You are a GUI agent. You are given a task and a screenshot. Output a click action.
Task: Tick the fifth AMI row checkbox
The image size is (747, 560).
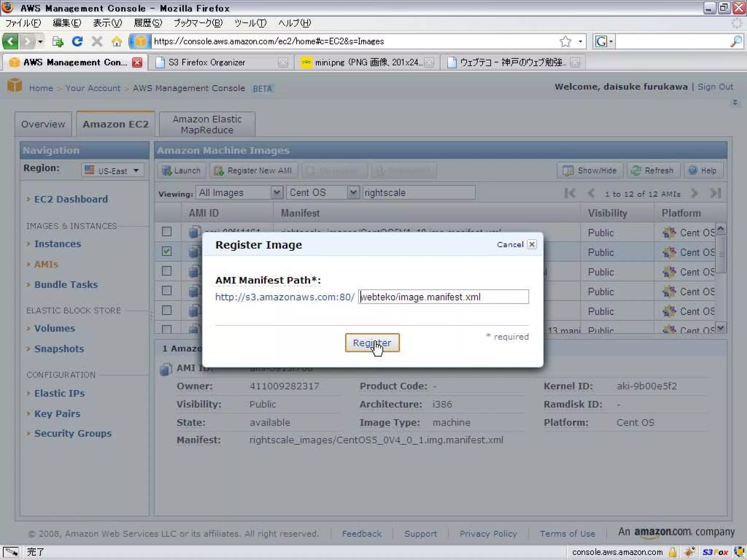point(167,310)
